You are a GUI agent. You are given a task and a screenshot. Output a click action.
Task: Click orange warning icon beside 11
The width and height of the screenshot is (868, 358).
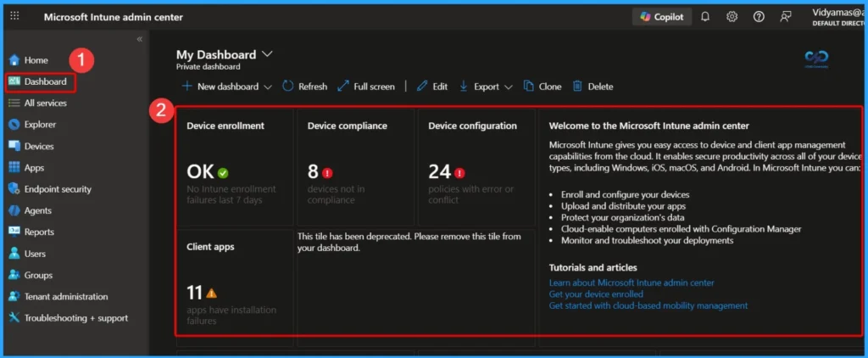click(x=211, y=294)
